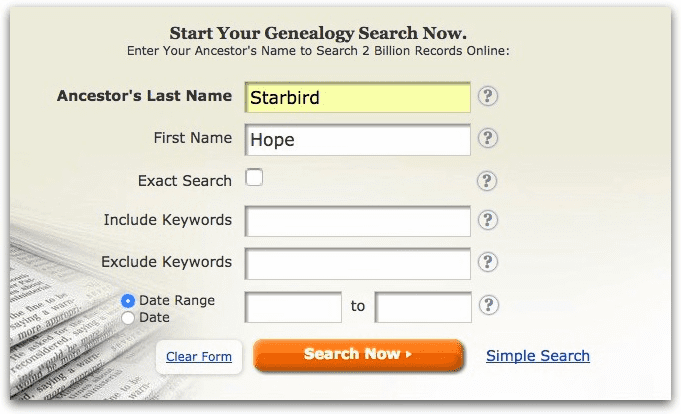Click the Start Your Genealogy Search heading
The width and height of the screenshot is (681, 414).
point(318,33)
